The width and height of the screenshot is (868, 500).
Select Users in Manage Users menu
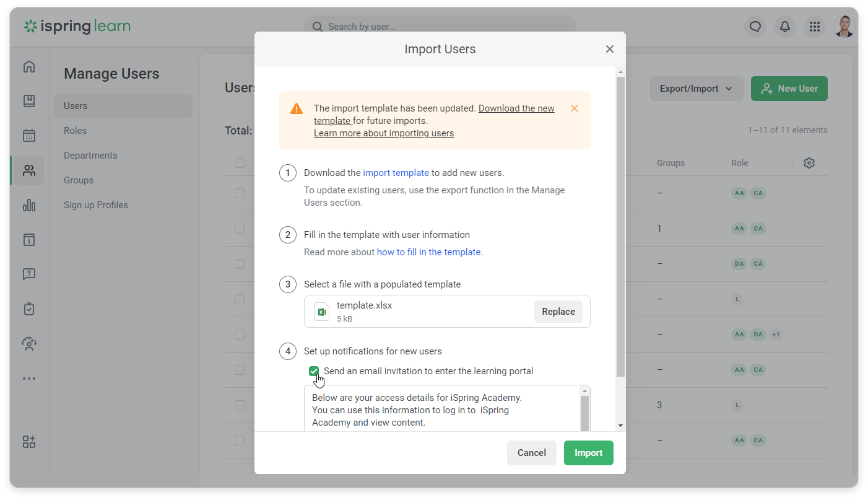point(123,106)
